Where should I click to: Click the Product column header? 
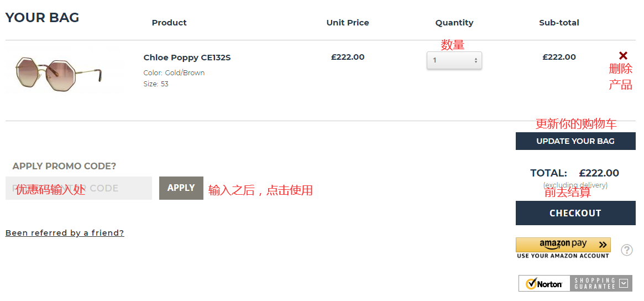coord(169,23)
